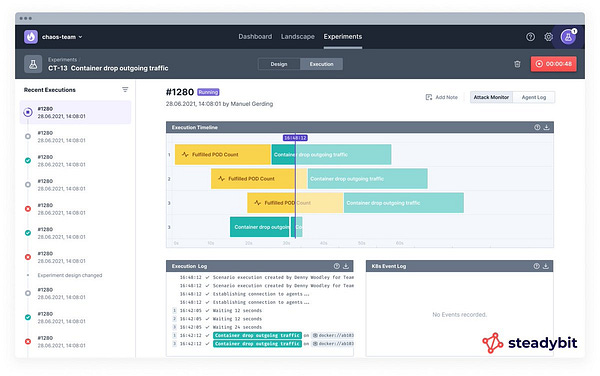This screenshot has width=600, height=376.
Task: Select Container drop outgoing traffic block in row 1
Action: (331, 155)
